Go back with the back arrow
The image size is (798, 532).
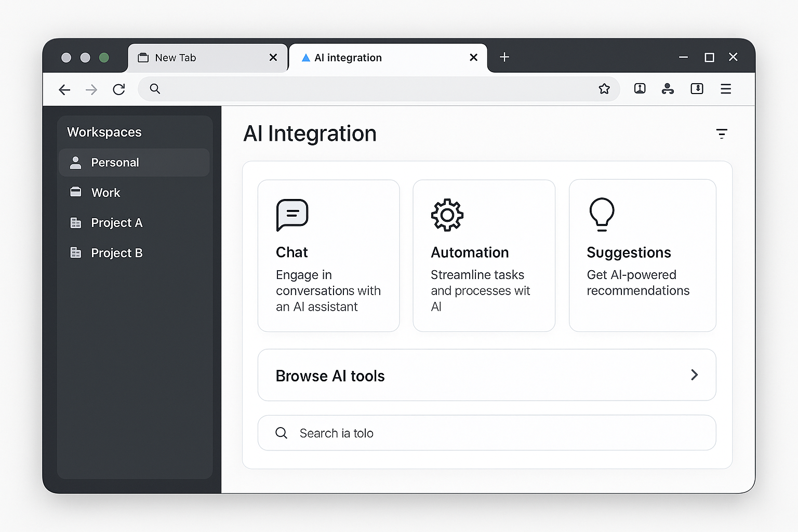(64, 89)
